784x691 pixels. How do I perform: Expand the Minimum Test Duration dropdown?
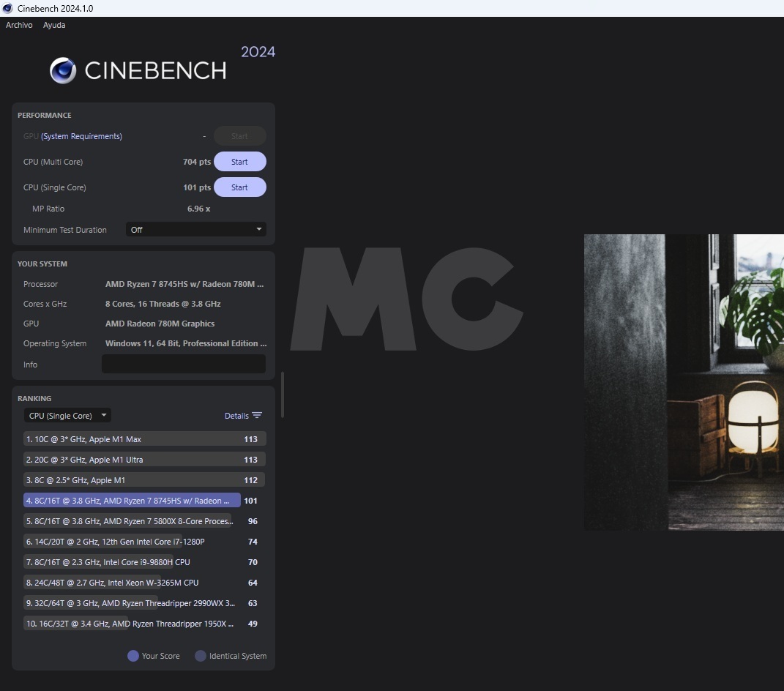coord(195,230)
